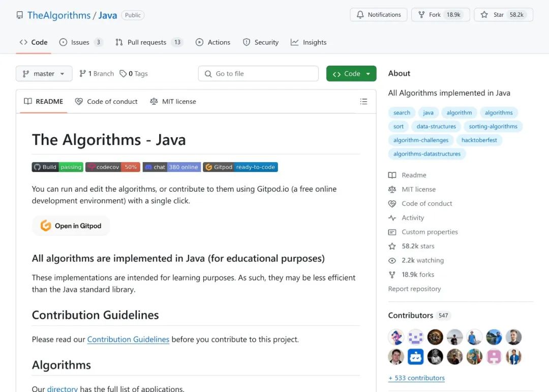549x392 pixels.
Task: View 1 Branch link
Action: tap(97, 74)
